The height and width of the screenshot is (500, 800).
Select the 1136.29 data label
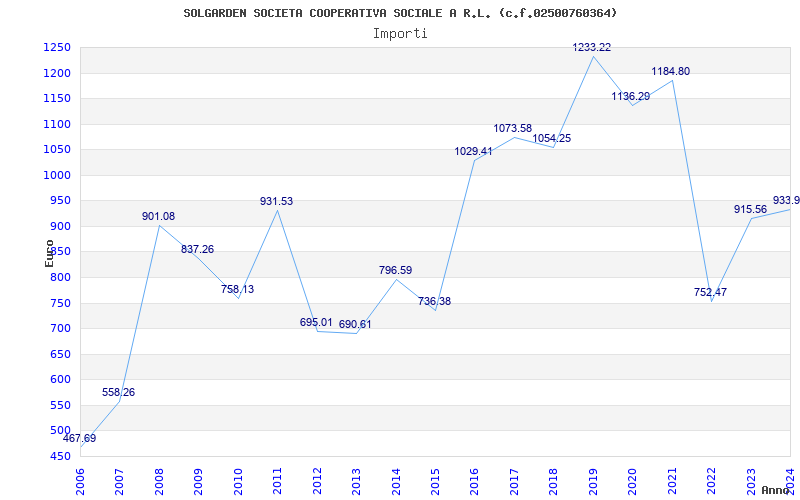click(631, 96)
